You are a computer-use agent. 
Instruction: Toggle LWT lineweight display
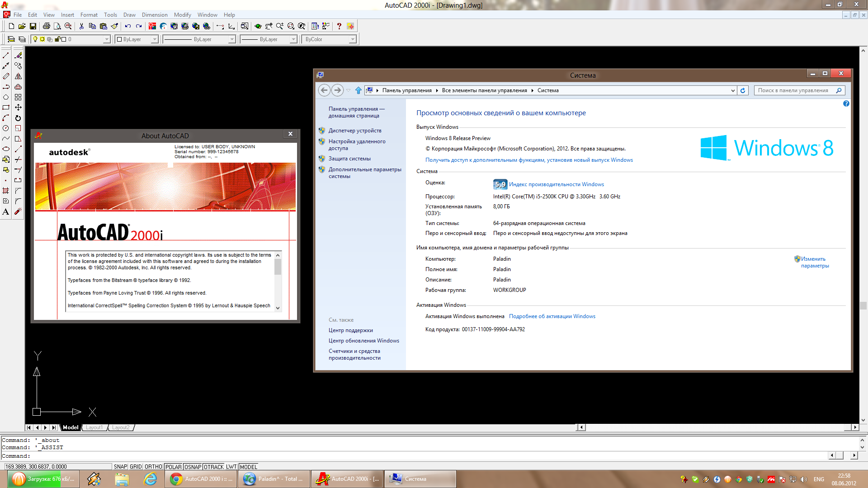pos(231,467)
